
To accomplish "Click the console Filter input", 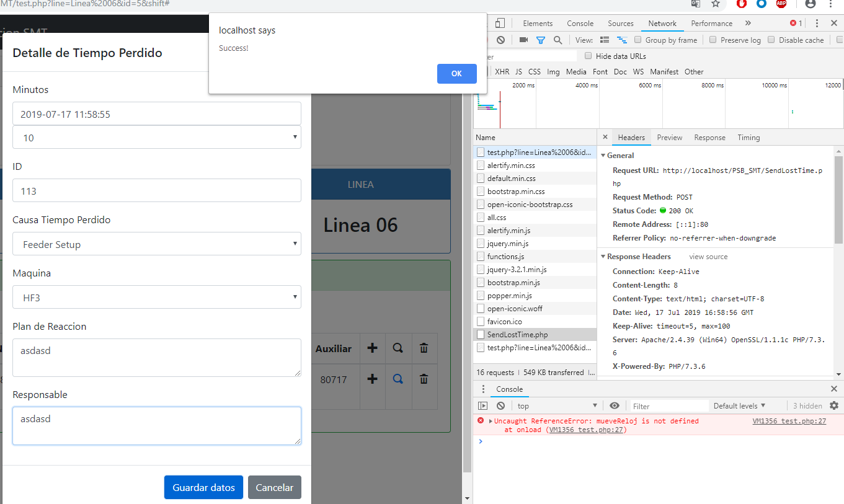I will tap(669, 406).
